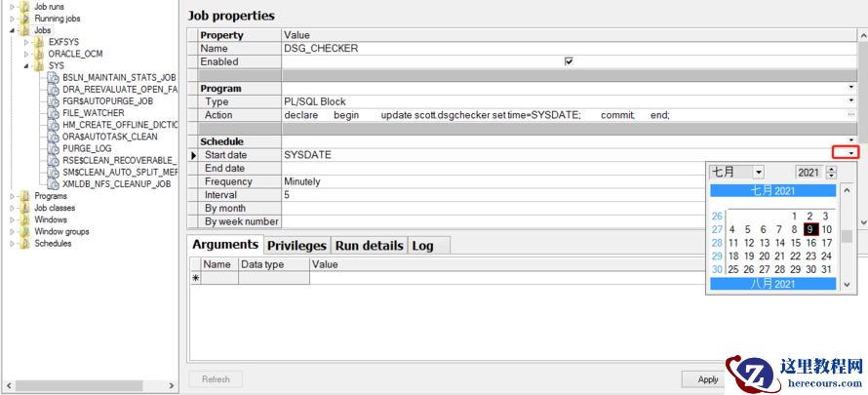Click the FILE_WATCHER job icon

pos(53,113)
